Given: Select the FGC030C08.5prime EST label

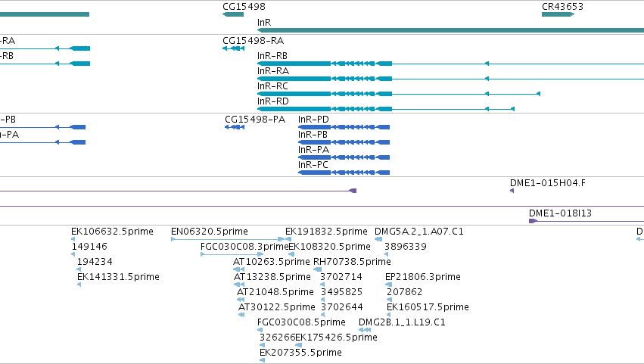Looking at the screenshot, I should coord(301,322).
